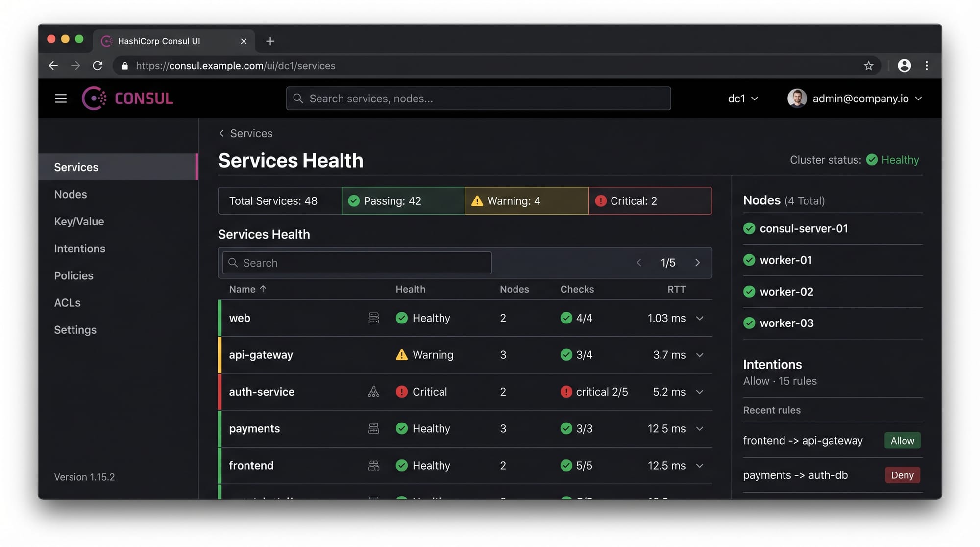Click the hamburger menu icon
Image resolution: width=980 pixels, height=547 pixels.
(61, 99)
